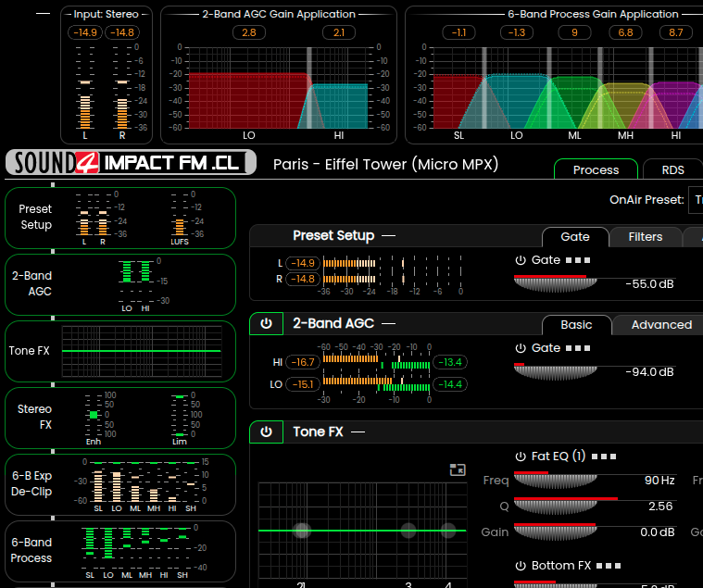Click the 2-Band AGC HI gain value 2.1

(x=339, y=32)
